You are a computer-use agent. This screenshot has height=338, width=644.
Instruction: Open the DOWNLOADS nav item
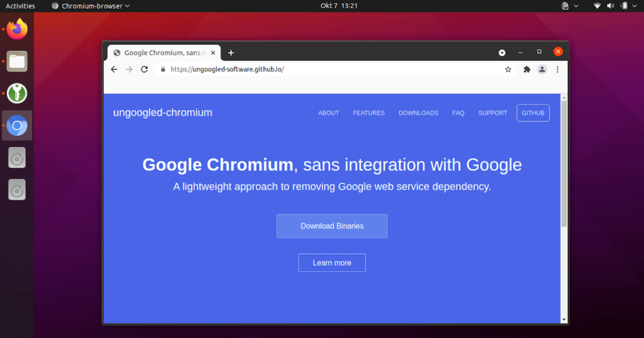(418, 113)
